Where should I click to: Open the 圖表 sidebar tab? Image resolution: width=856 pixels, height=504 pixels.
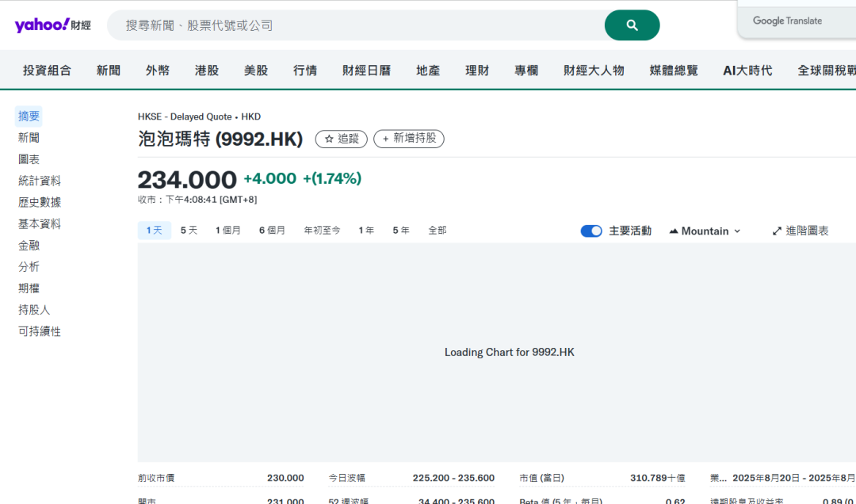29,159
